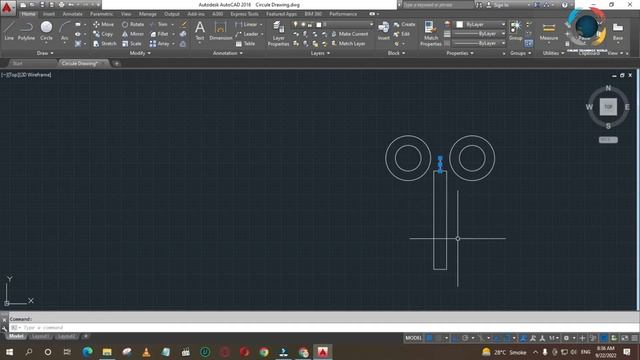The image size is (640, 360).
Task: Open the Circle tool dropdown arrow
Action: (46, 42)
